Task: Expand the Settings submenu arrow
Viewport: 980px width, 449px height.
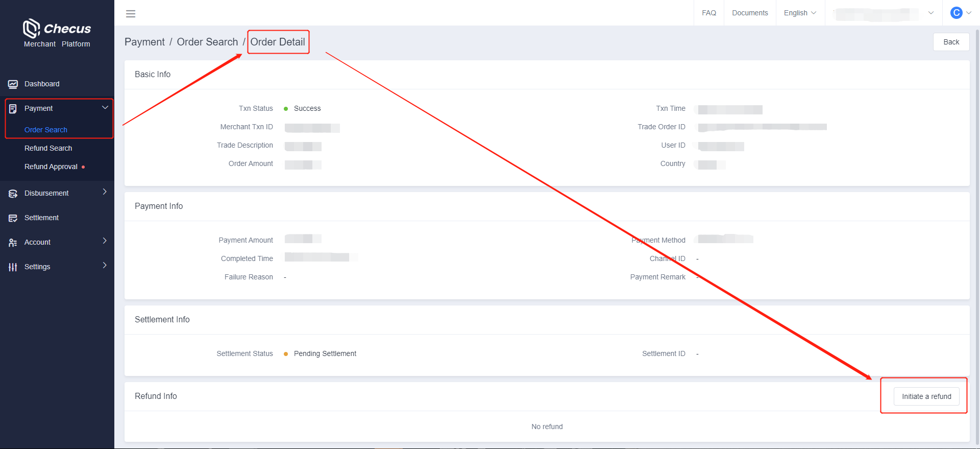Action: [105, 266]
